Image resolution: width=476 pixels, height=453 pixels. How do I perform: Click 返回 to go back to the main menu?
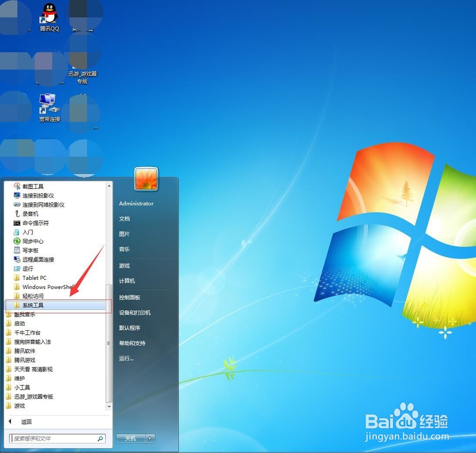point(26,422)
